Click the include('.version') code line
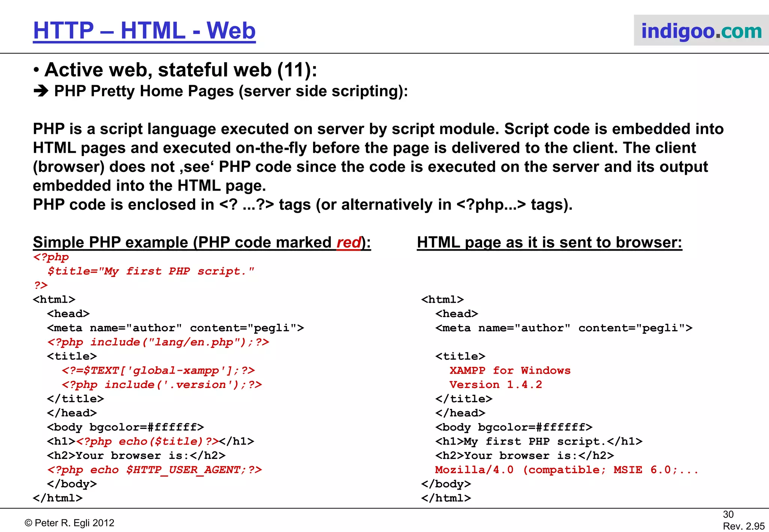769x532 pixels. pyautogui.click(x=162, y=385)
